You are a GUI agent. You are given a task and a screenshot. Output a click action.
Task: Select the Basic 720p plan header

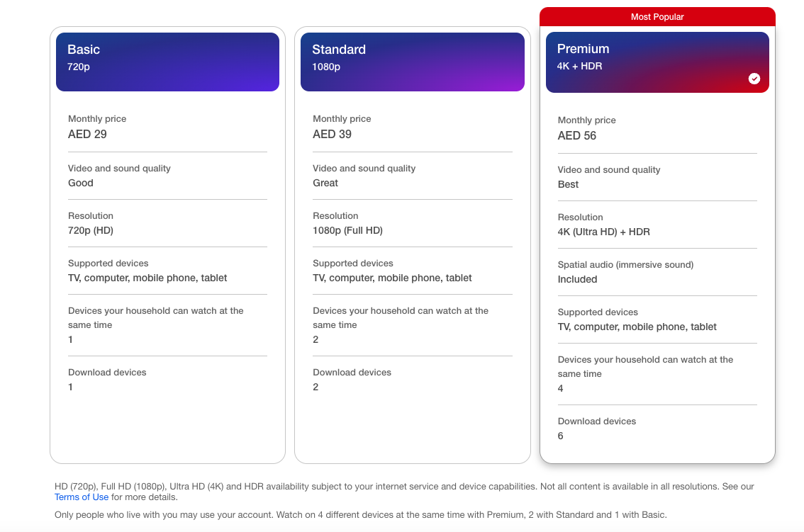click(167, 62)
